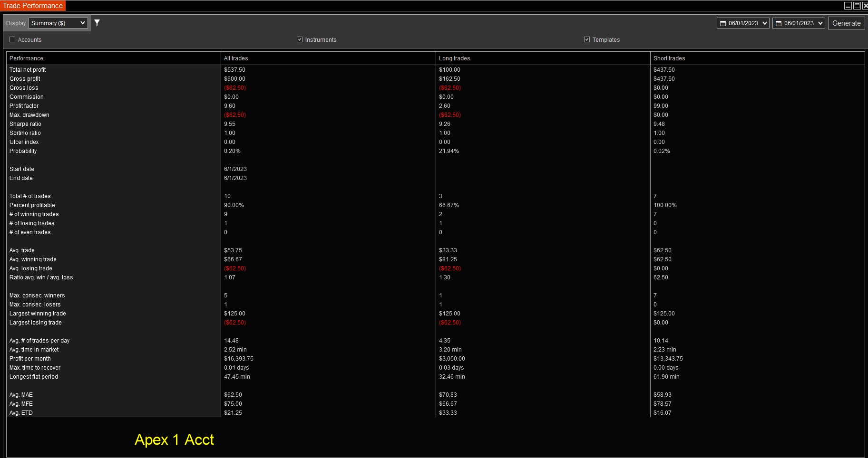Screen dimensions: 868x458
Task: Click the $537.50 total net profit value
Action: pyautogui.click(x=234, y=70)
